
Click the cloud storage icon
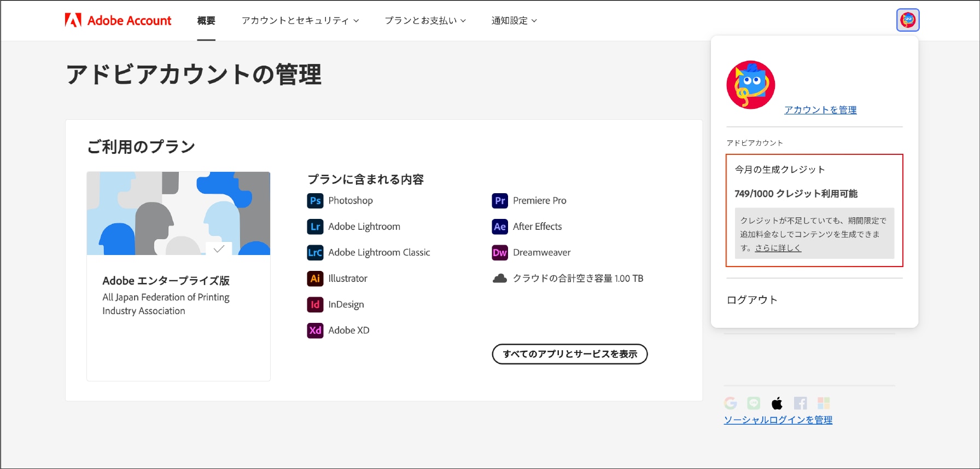500,279
